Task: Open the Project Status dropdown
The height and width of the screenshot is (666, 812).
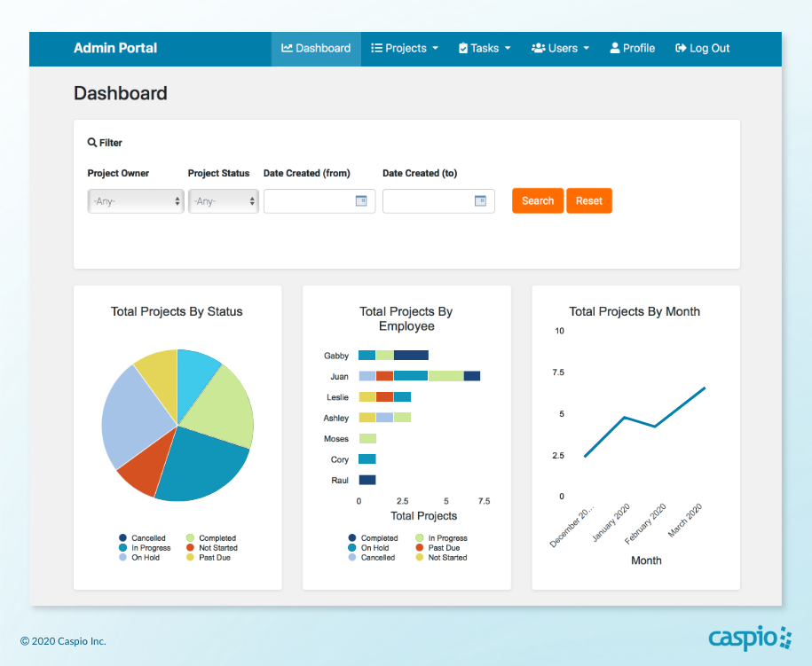Action: (x=223, y=201)
